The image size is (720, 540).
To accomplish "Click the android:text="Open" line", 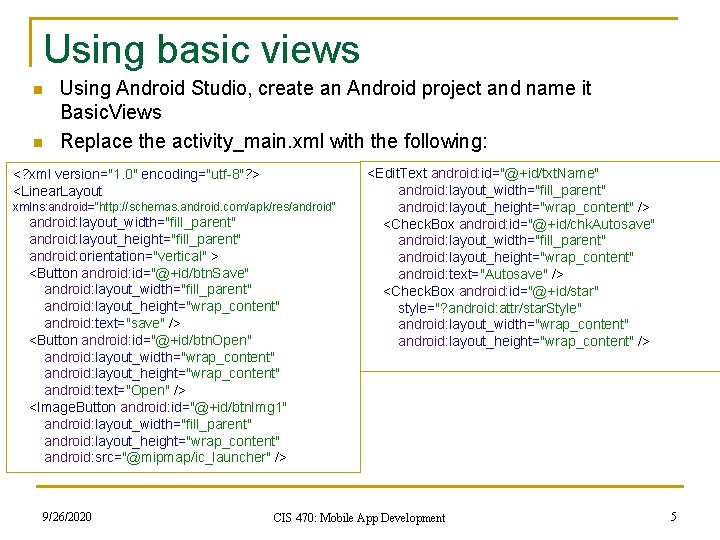I will [115, 390].
